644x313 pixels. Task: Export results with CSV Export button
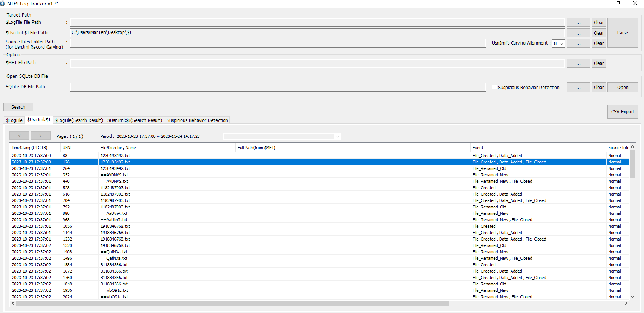(623, 112)
